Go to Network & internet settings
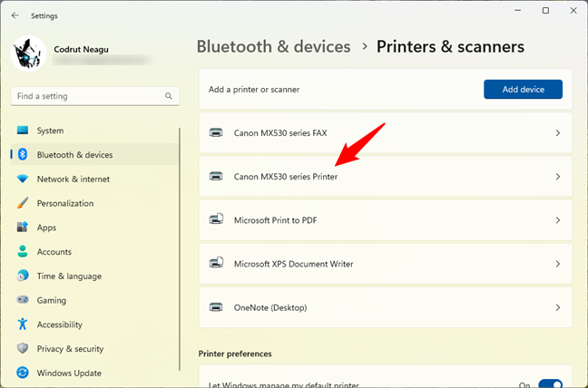Viewport: 588px width, 388px height. click(94, 179)
